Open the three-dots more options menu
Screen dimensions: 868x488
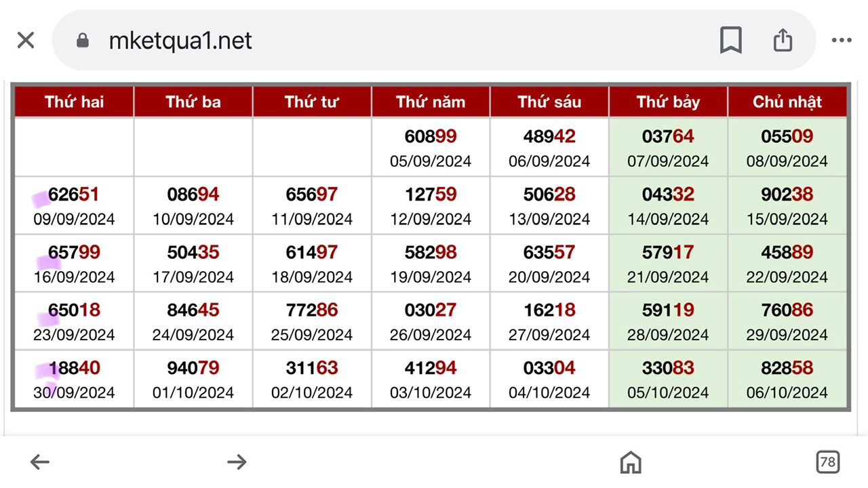[x=842, y=41]
